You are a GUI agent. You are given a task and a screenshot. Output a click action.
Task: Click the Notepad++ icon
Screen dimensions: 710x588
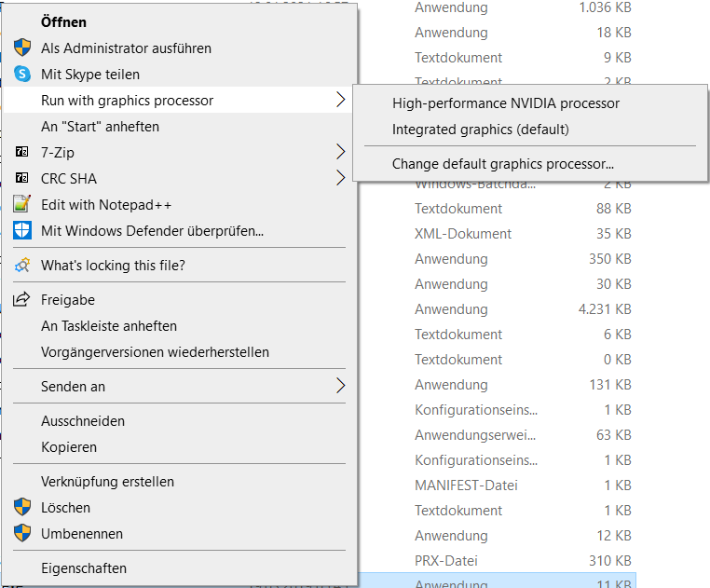coord(21,204)
